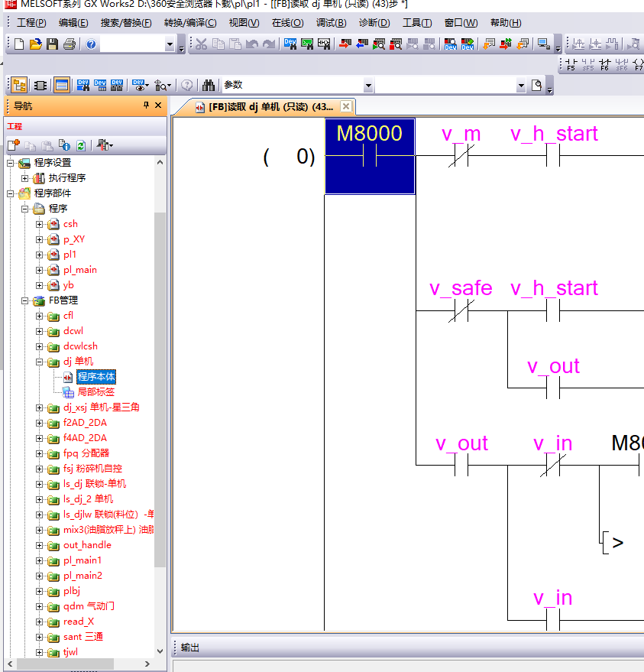This screenshot has width=644, height=672.
Task: Open project with the folder icon
Action: pyautogui.click(x=35, y=44)
